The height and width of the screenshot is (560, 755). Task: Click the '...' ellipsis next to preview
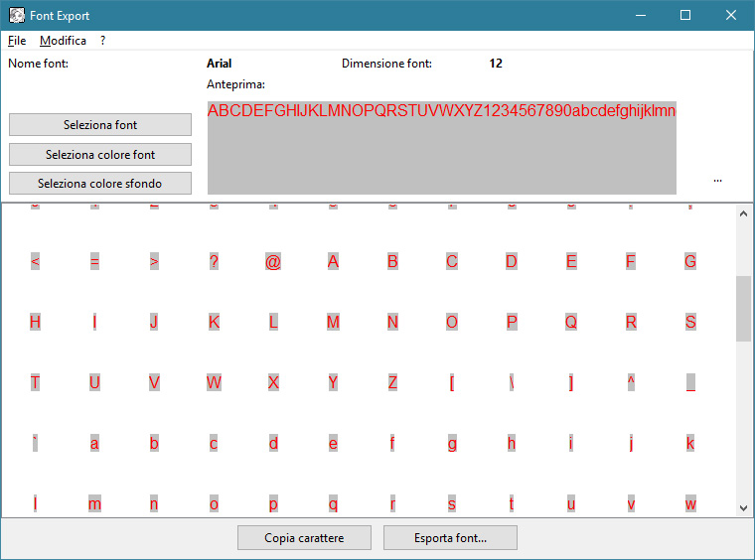[717, 180]
